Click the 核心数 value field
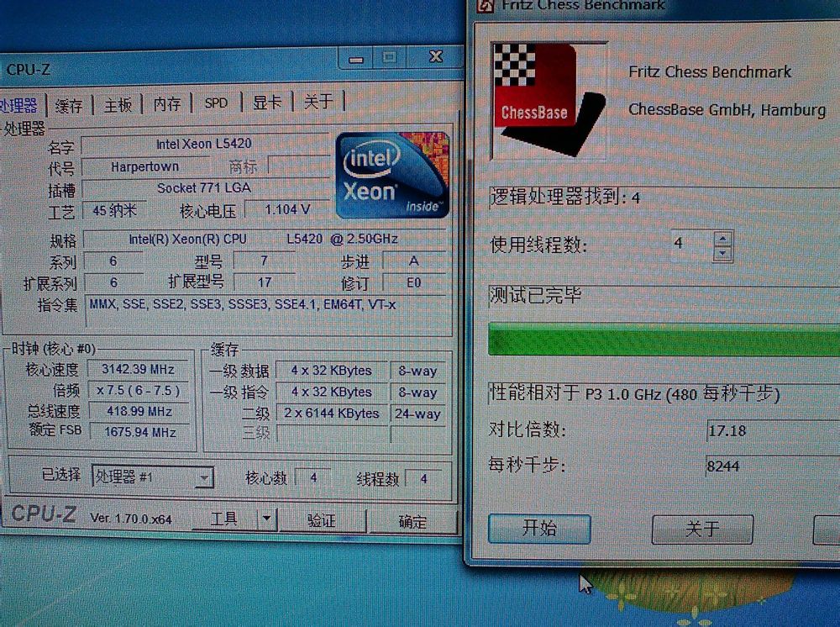Image resolution: width=840 pixels, height=627 pixels. tap(312, 477)
